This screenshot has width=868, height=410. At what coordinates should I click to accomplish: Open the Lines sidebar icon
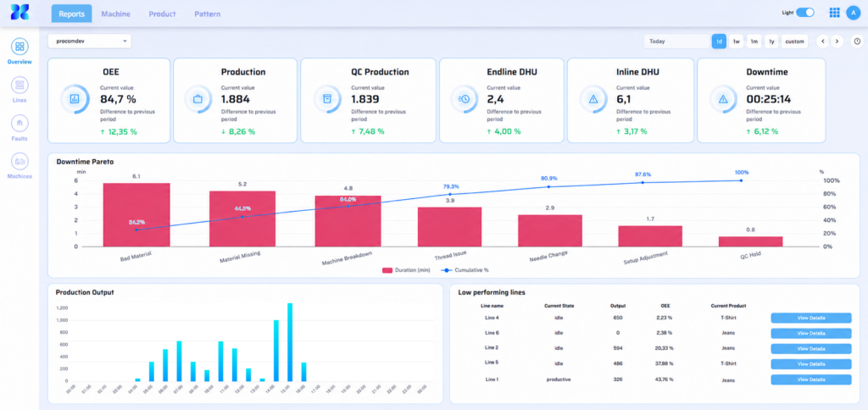point(19,86)
